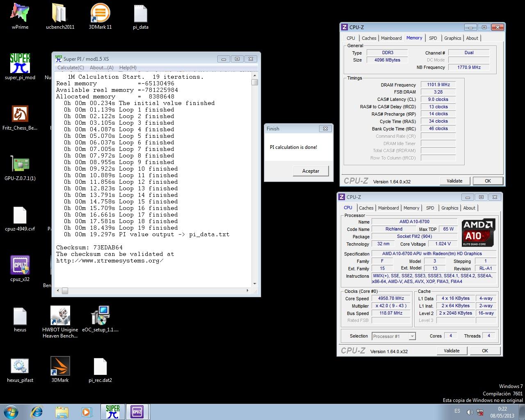
Task: Click OK in Memory CPU-Z window
Action: pyautogui.click(x=488, y=181)
